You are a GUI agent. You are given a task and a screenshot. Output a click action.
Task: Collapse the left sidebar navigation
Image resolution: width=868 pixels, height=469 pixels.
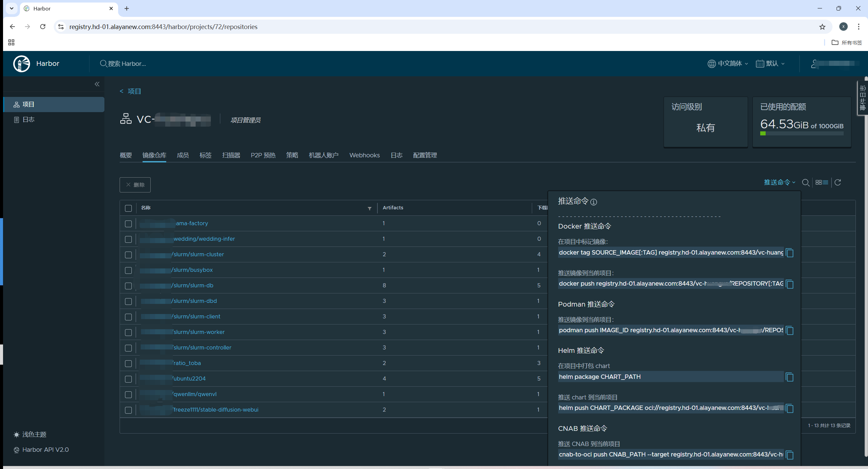click(97, 84)
